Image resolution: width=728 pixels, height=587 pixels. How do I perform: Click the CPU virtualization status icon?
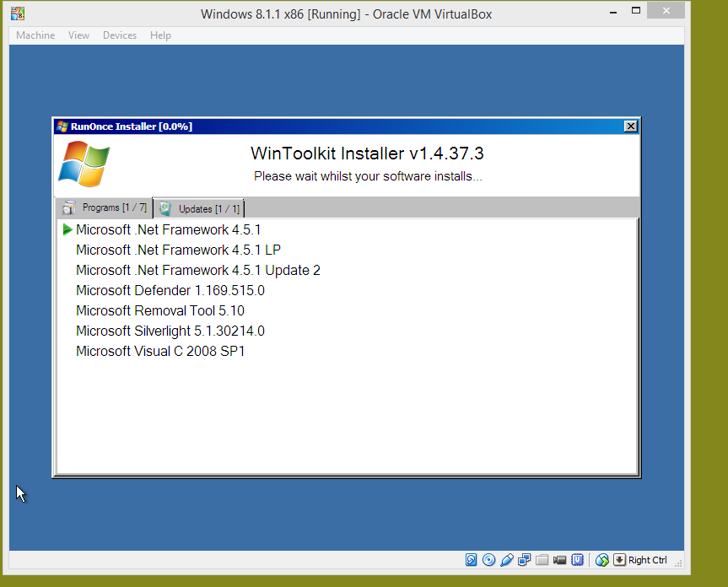click(577, 560)
